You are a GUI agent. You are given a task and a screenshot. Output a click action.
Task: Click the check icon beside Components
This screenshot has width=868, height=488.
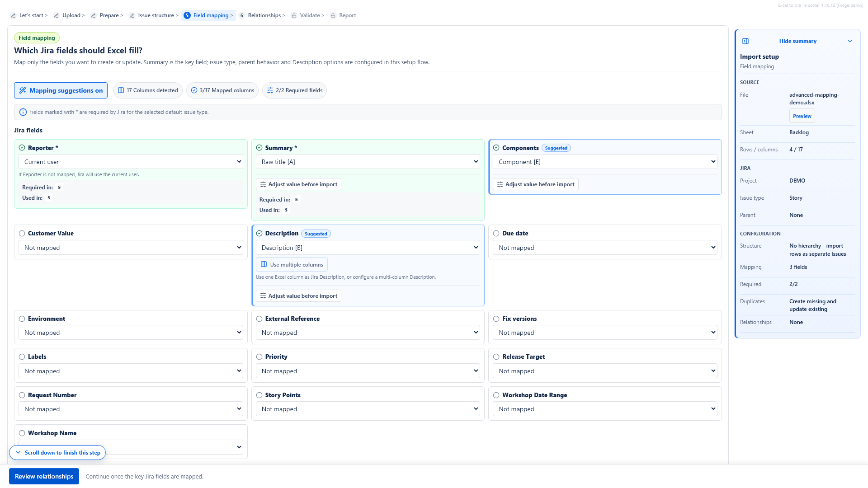point(496,148)
